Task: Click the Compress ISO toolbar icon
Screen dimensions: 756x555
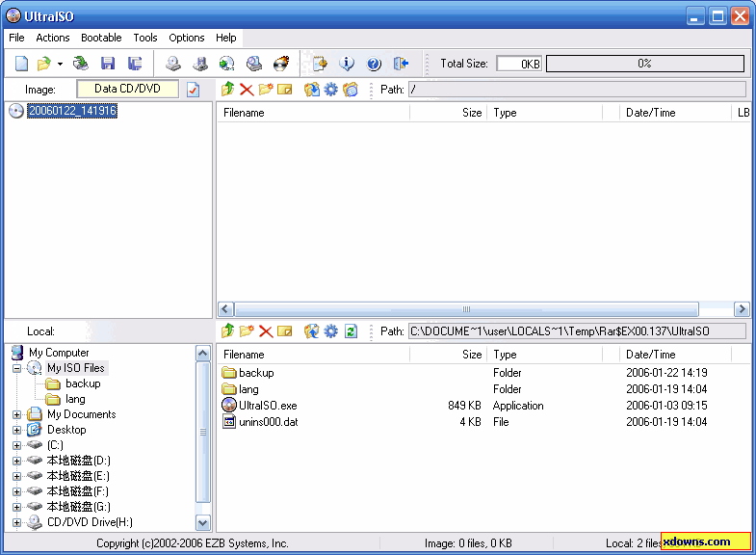Action: click(x=200, y=64)
